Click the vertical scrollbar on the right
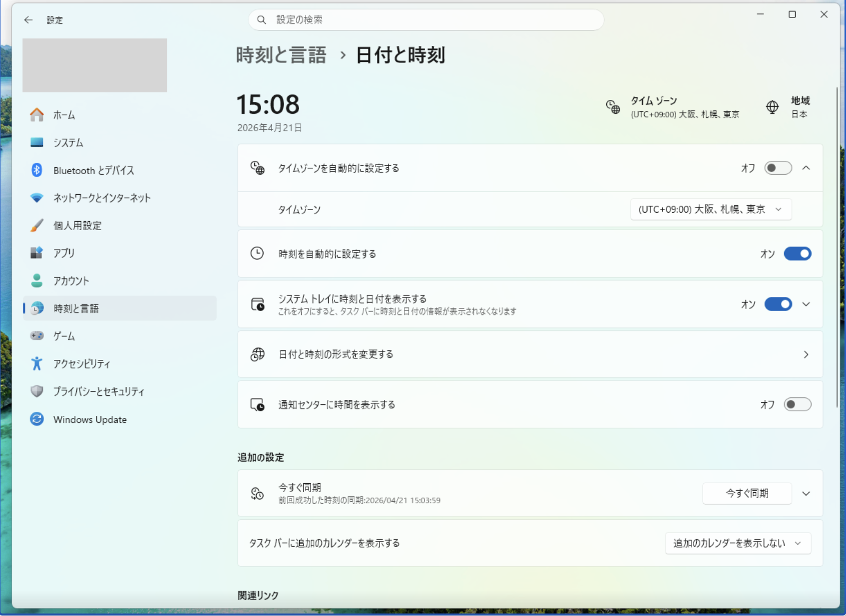The image size is (846, 616). (x=837, y=250)
